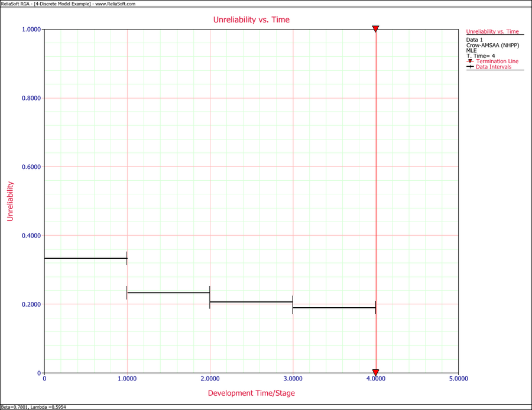Click the first data interval between 0 and 1.0000
This screenshot has width=532, height=410.
86,258
